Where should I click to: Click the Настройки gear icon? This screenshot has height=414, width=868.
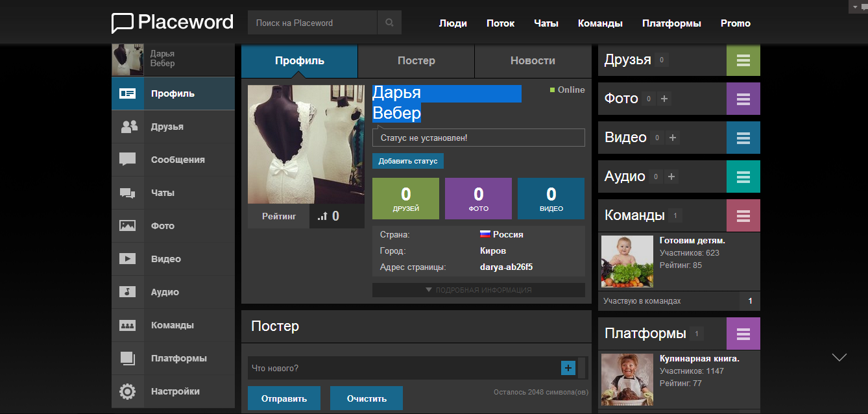point(128,391)
